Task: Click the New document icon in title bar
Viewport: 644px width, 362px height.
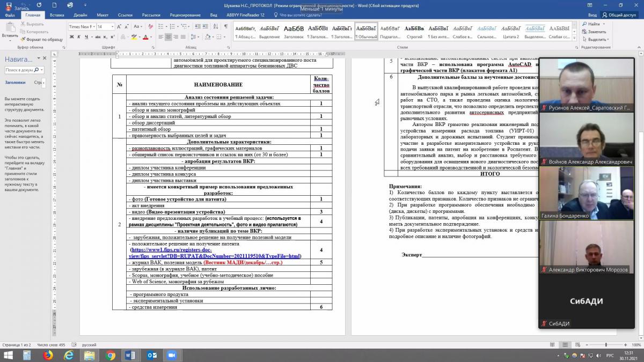Action: tap(55, 5)
